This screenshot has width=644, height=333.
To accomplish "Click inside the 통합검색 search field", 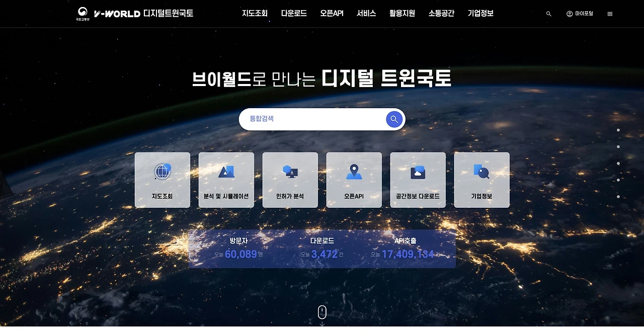I will pyautogui.click(x=312, y=119).
